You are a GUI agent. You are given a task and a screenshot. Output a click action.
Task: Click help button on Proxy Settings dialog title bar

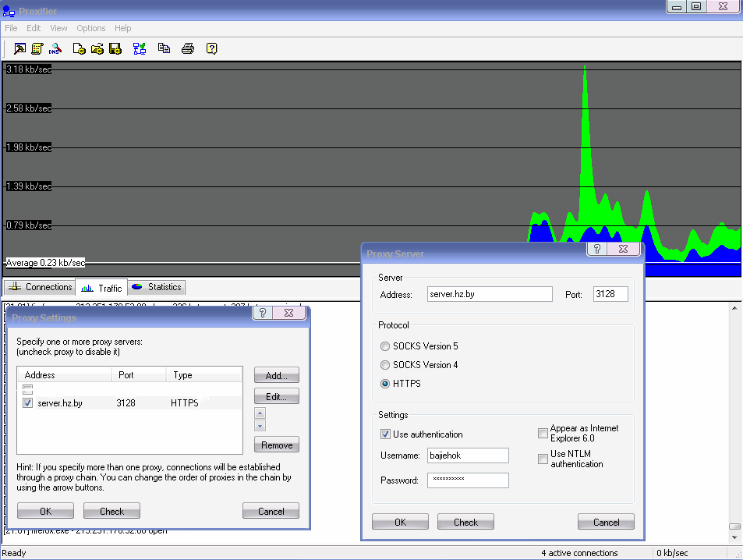click(263, 313)
